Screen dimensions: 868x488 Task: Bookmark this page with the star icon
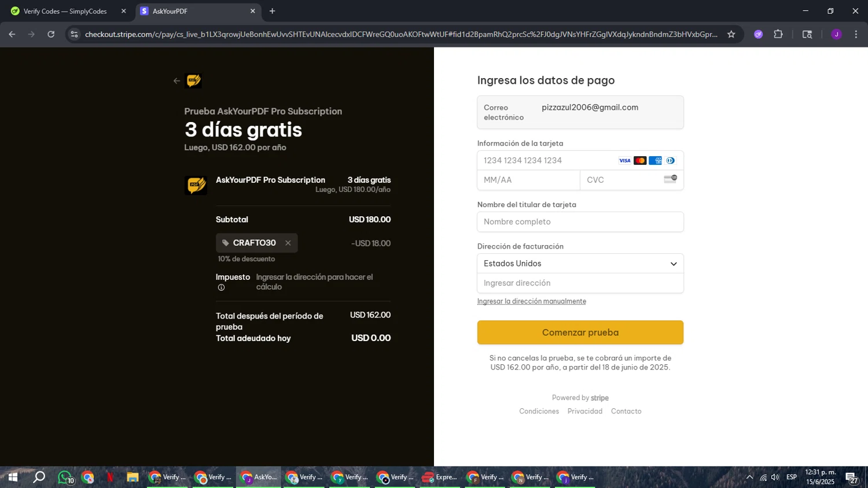731,34
